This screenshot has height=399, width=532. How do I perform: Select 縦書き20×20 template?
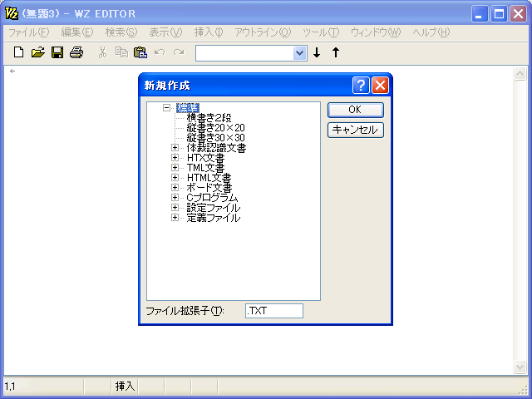tap(215, 127)
